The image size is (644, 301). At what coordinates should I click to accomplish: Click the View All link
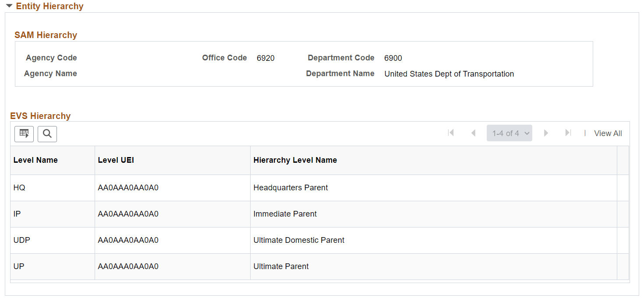tap(608, 133)
